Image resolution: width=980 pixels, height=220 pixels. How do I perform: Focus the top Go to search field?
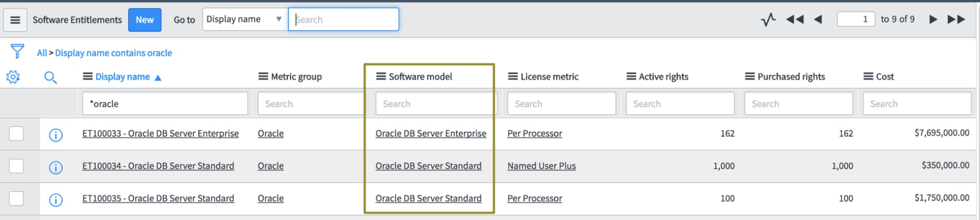point(344,19)
